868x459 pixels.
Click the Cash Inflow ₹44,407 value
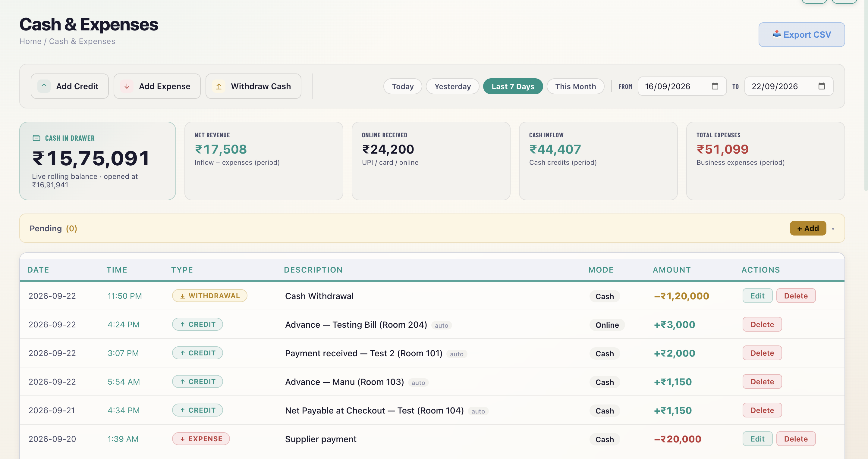(555, 149)
